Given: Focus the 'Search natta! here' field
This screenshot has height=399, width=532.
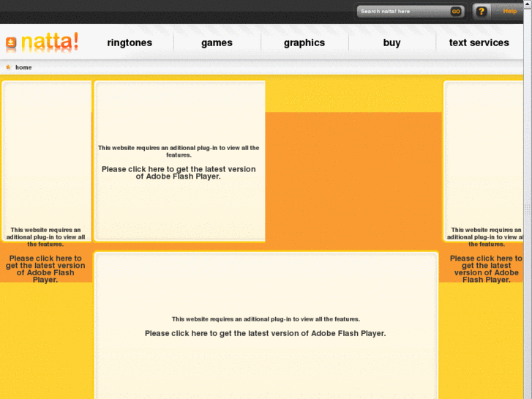Looking at the screenshot, I should click(404, 11).
